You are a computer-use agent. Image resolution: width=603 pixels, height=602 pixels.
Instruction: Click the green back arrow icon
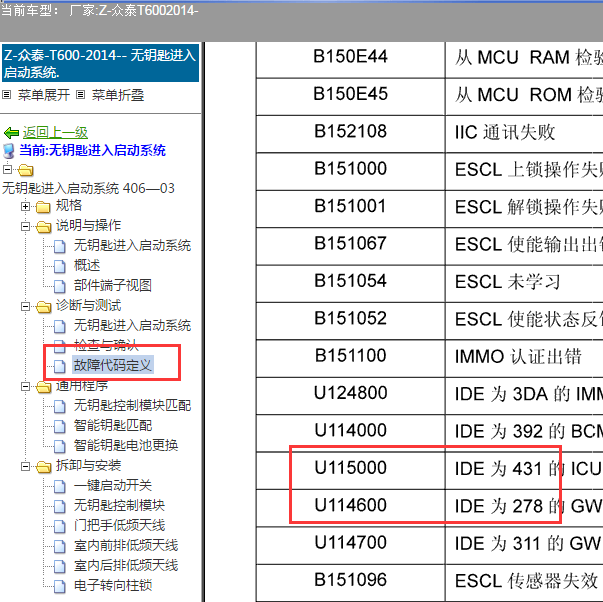click(x=11, y=133)
